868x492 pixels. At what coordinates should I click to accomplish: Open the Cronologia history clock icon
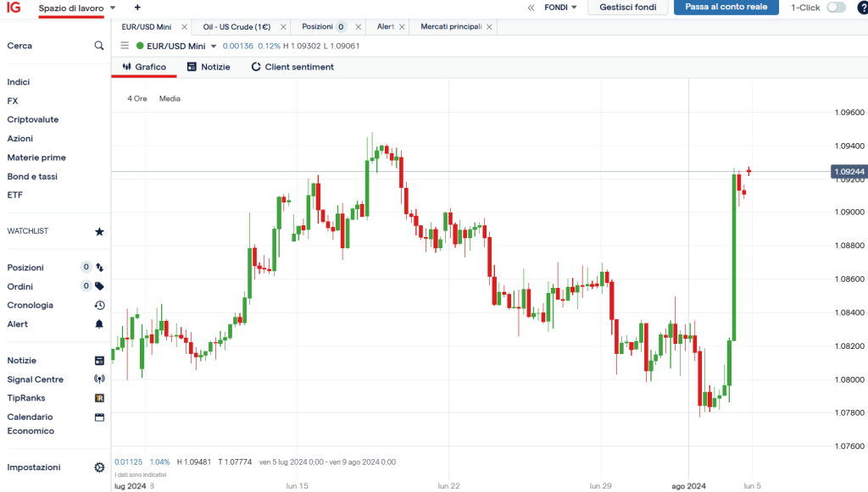100,305
